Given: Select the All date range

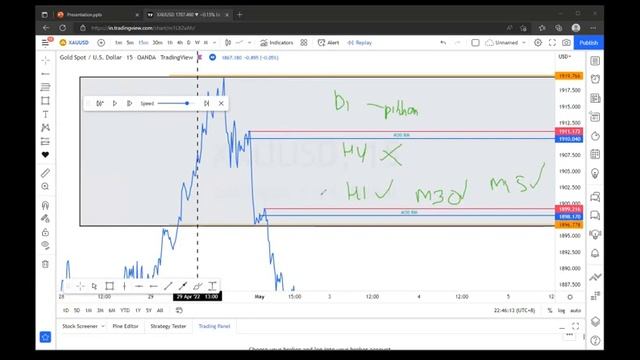Looking at the screenshot, I should click(160, 311).
